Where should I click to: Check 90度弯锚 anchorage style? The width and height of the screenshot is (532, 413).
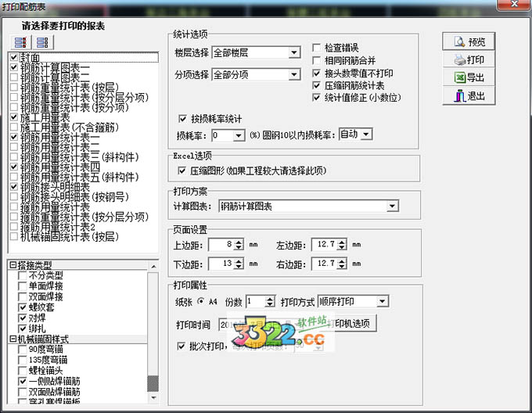(x=23, y=350)
